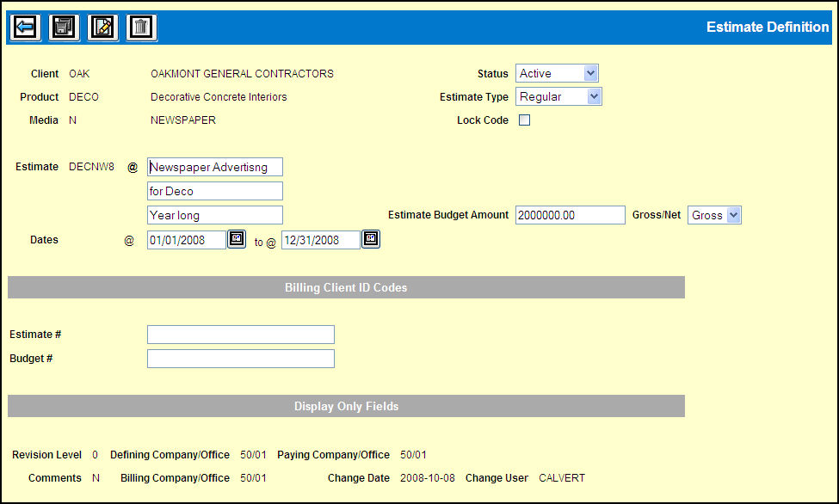Click the Billing Company/Office value 50/01
Screen dimensions: 839x504
click(253, 478)
